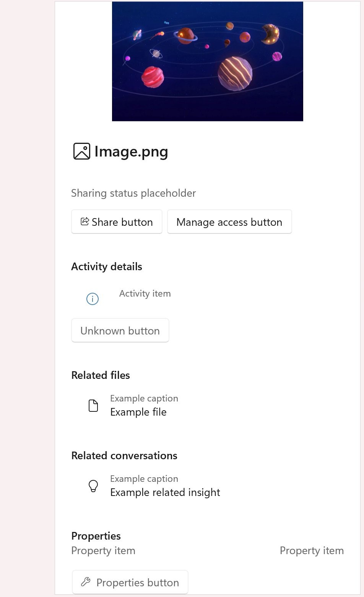Screen dimensions: 364x597
Task: Click the Image.png filename title
Action: (x=131, y=152)
